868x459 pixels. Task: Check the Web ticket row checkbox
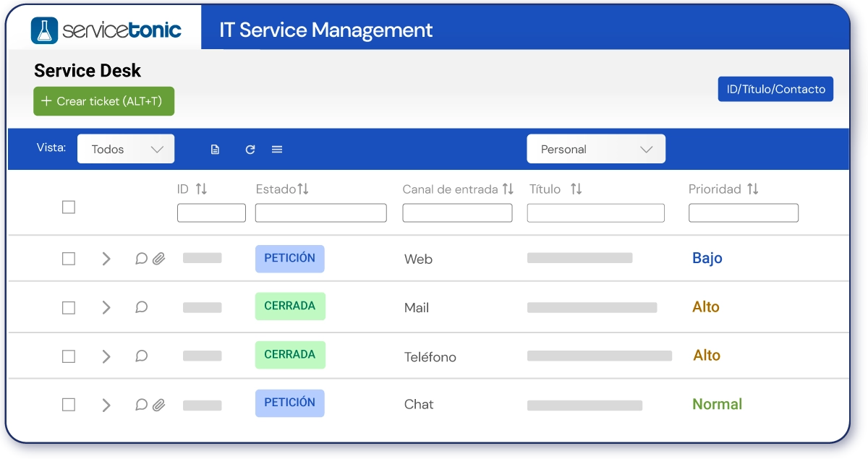pos(68,259)
